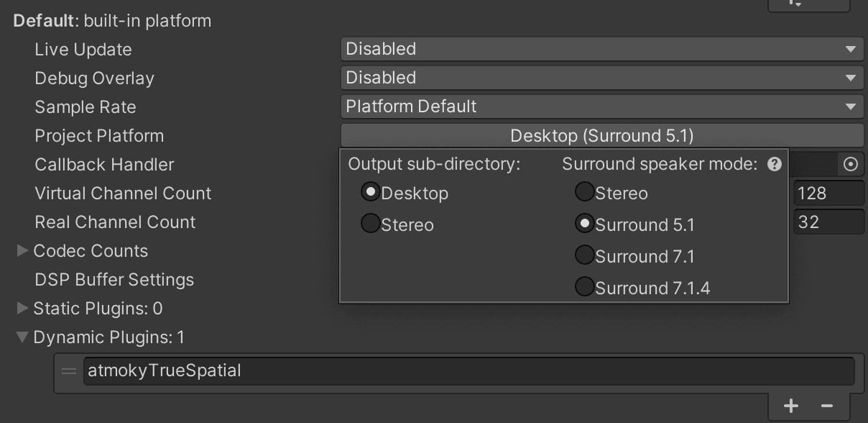Open the Live Update dropdown
868x423 pixels.
coord(601,49)
